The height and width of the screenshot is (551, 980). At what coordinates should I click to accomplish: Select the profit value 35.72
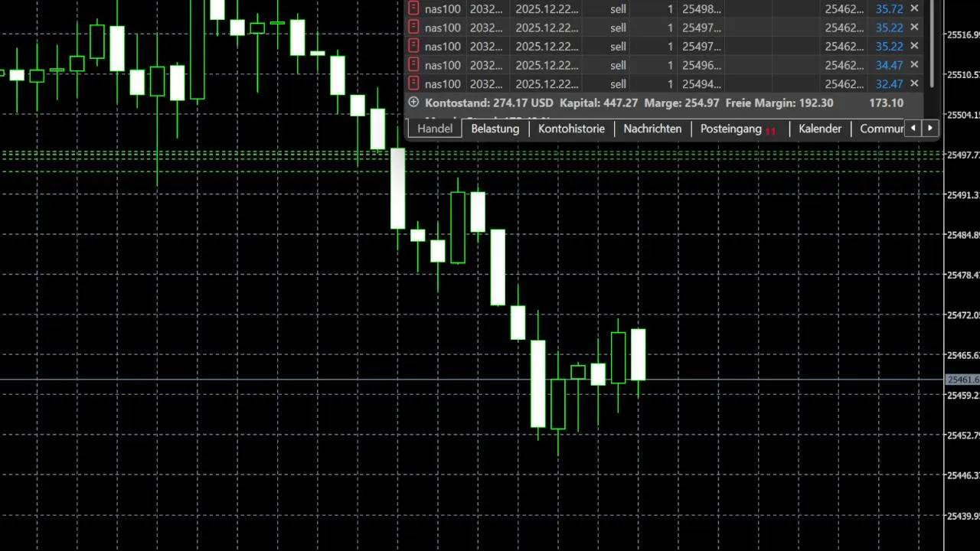coord(889,9)
